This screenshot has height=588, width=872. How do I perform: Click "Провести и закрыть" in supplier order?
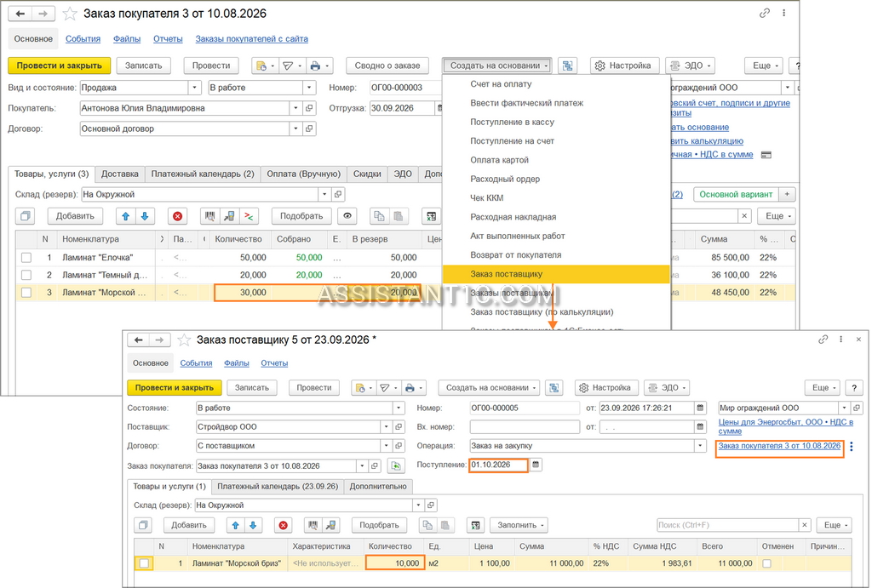[174, 387]
